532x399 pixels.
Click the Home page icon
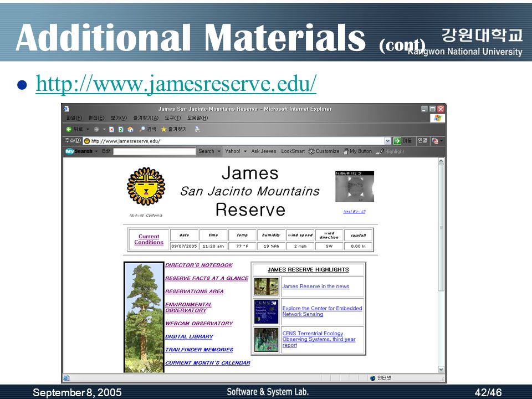click(x=130, y=129)
